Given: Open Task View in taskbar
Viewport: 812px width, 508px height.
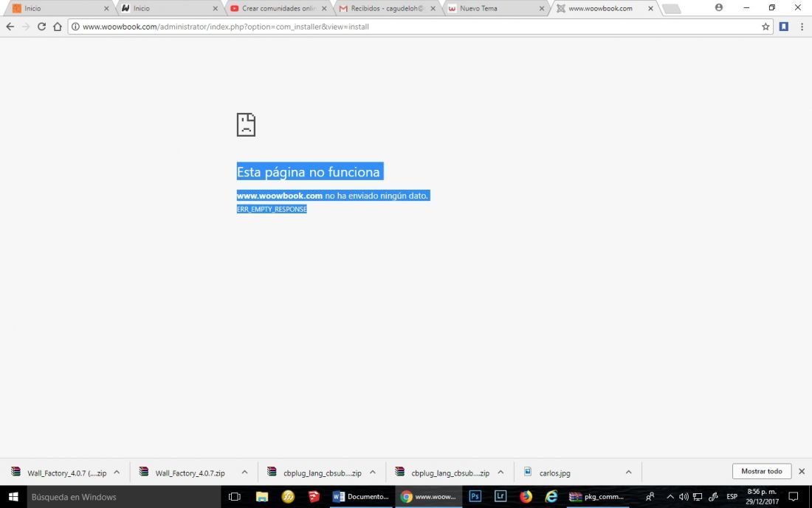Looking at the screenshot, I should (x=235, y=497).
